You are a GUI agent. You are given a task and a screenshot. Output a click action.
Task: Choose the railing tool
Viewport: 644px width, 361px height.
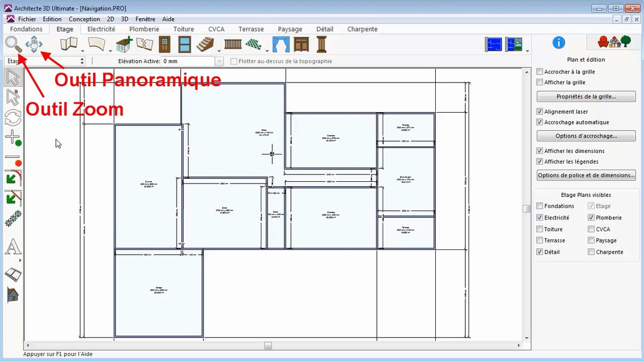tap(232, 44)
